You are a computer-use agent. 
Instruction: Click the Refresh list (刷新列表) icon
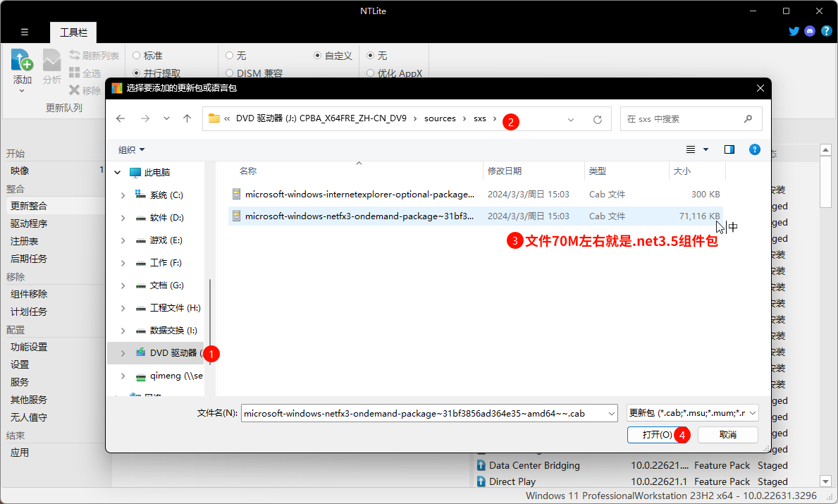pyautogui.click(x=74, y=55)
